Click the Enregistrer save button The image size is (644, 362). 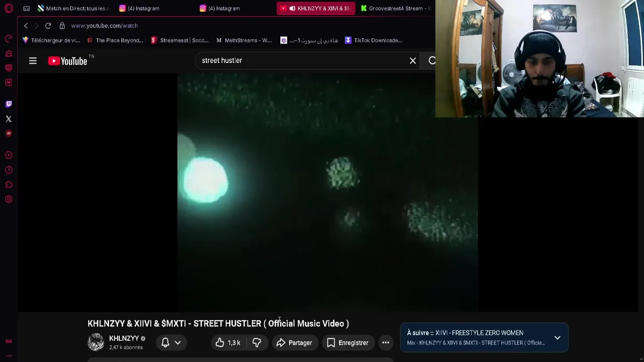(348, 343)
